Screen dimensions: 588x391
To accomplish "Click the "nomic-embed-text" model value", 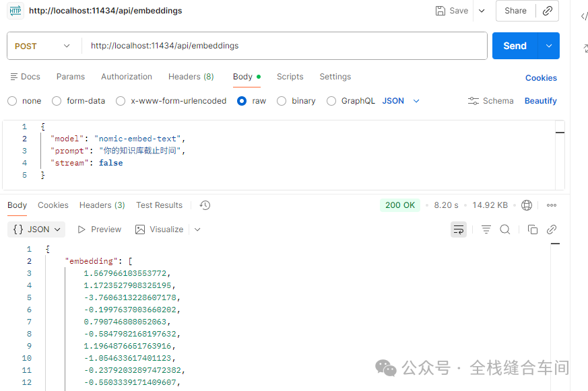I will (x=137, y=139).
